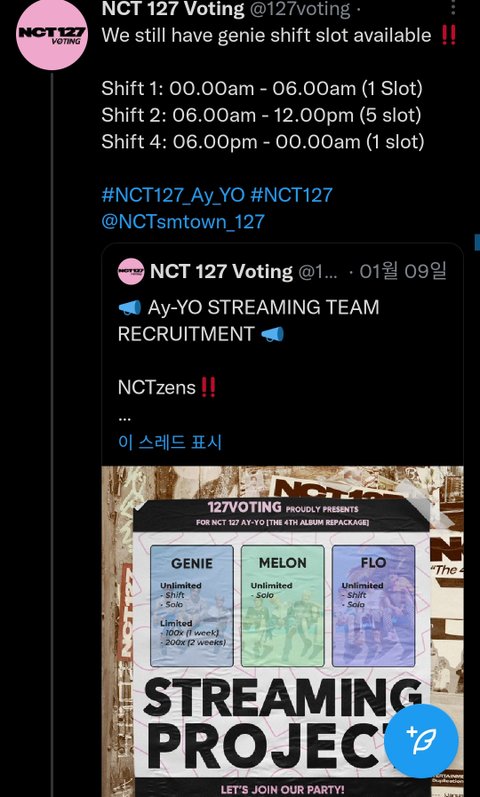Tap the 'LET'S JOIN OUR PARTY!' banner
480x797 pixels.
point(282,790)
